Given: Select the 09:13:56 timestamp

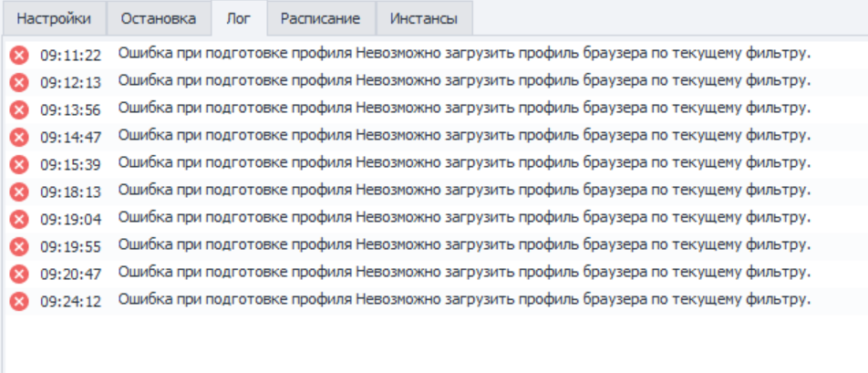Looking at the screenshot, I should click(x=71, y=110).
